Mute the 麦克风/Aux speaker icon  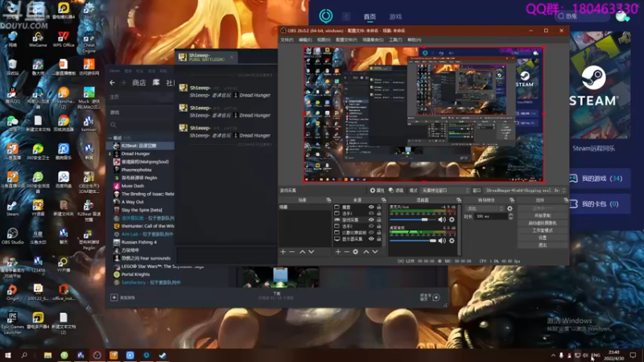click(442, 220)
